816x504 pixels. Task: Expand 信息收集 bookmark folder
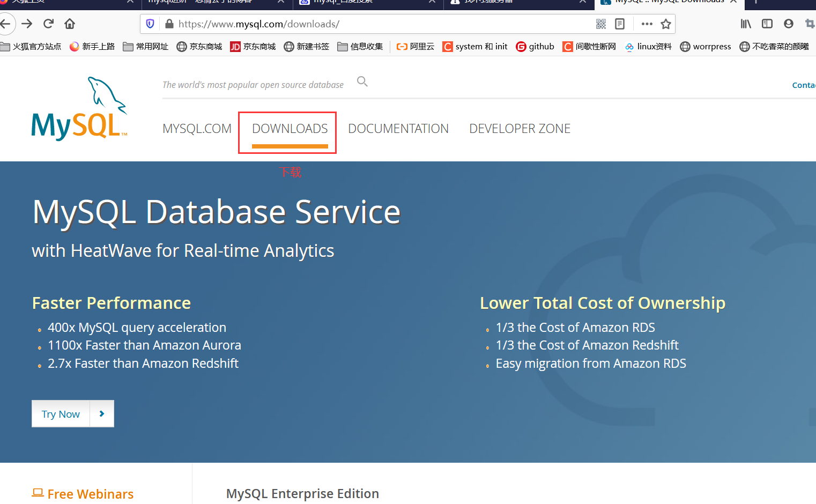pyautogui.click(x=360, y=47)
